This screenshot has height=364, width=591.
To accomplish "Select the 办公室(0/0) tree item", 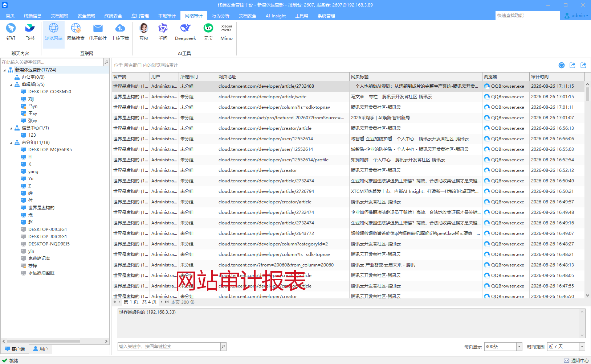I will (x=33, y=77).
